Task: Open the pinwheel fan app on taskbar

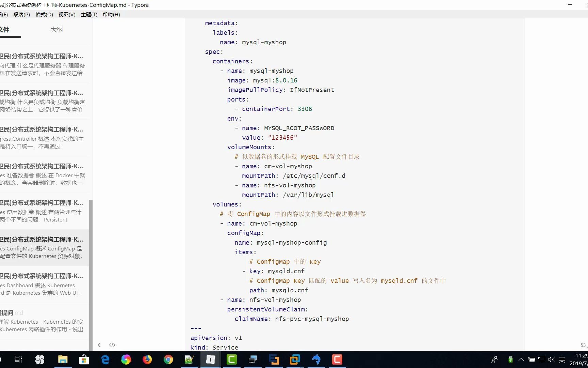Action: click(40, 359)
